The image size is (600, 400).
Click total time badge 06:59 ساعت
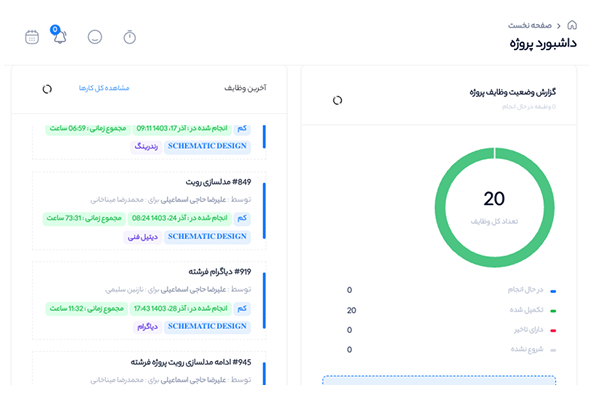pyautogui.click(x=88, y=129)
